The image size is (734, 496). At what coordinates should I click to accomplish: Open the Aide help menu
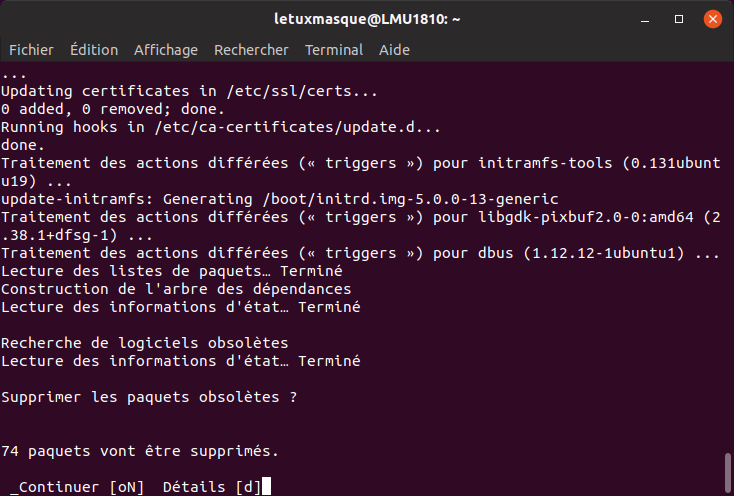pos(394,50)
